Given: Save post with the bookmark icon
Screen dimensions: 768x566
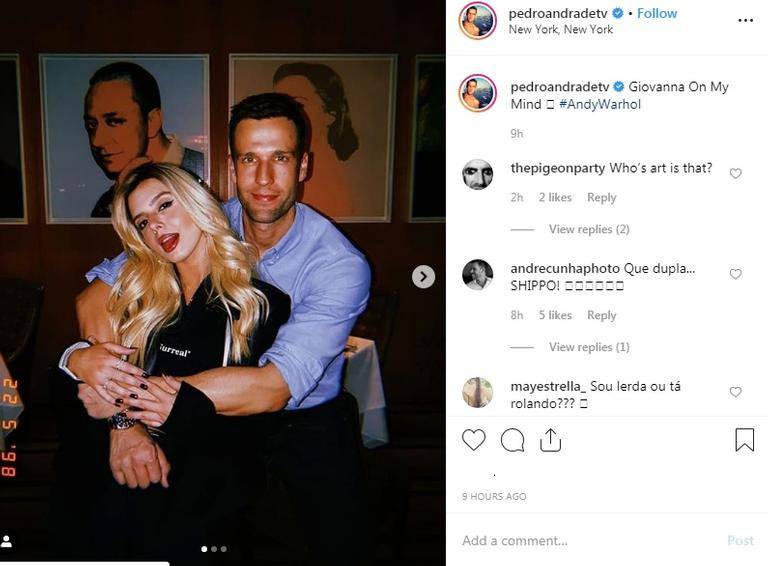Looking at the screenshot, I should point(744,440).
